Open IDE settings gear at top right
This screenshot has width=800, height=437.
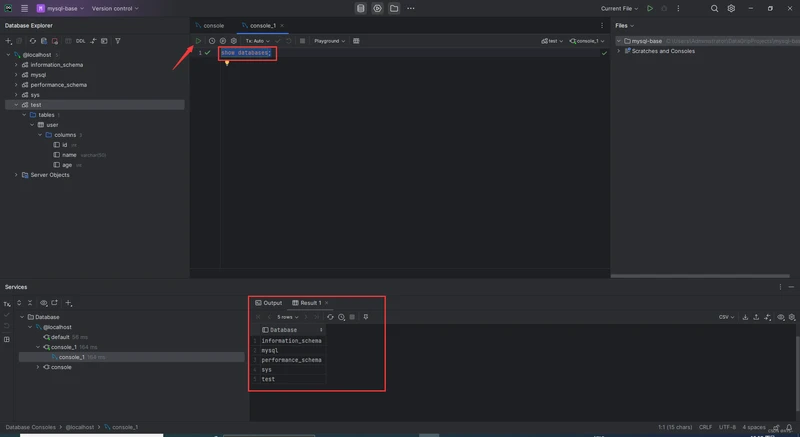(731, 8)
